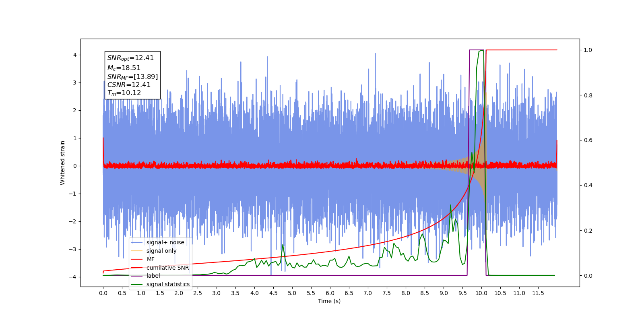Click the 'signal+ noise' legend entry
644x322 pixels.
click(158, 242)
